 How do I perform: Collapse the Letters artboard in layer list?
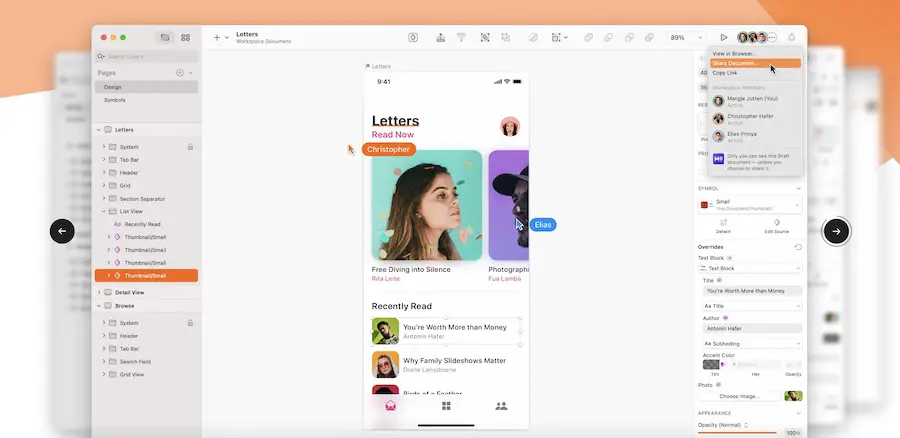[x=98, y=130]
